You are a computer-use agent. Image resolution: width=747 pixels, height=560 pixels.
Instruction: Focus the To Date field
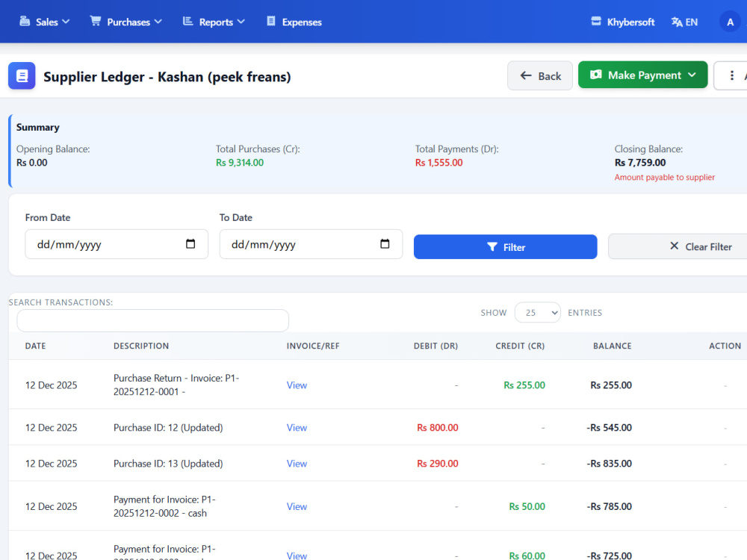pos(311,244)
